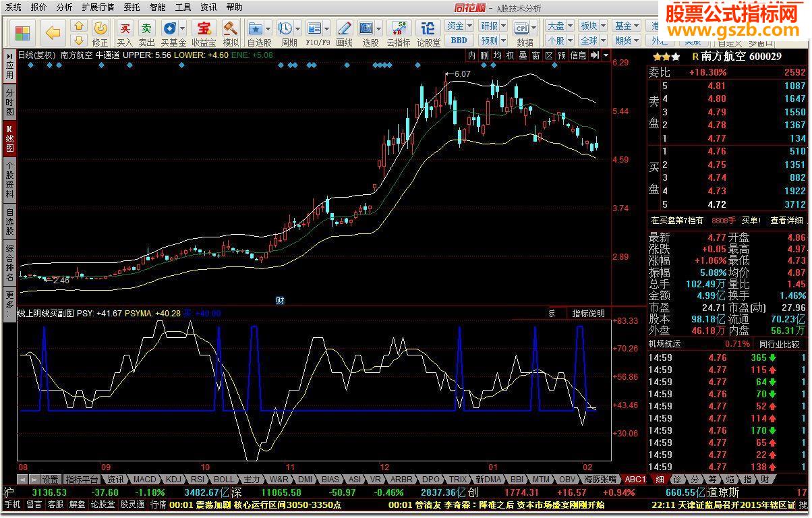Expand the 买基金 dropdown arrow

coord(183,29)
